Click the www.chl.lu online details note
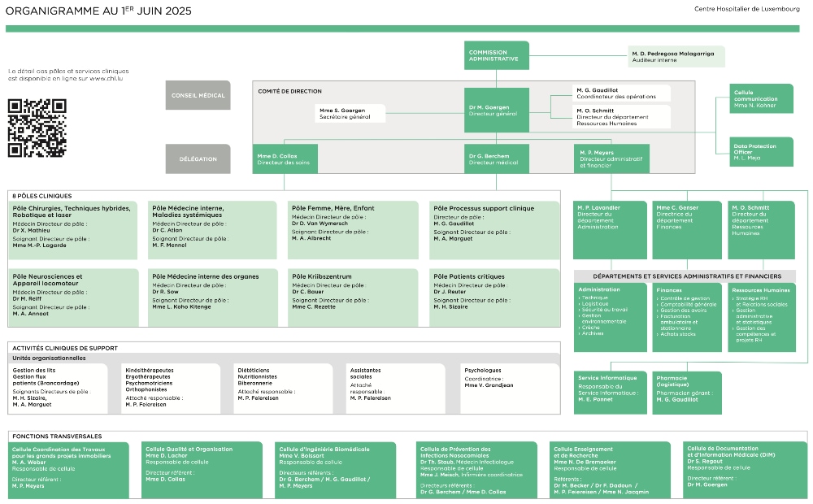The width and height of the screenshot is (813, 504). pos(68,75)
